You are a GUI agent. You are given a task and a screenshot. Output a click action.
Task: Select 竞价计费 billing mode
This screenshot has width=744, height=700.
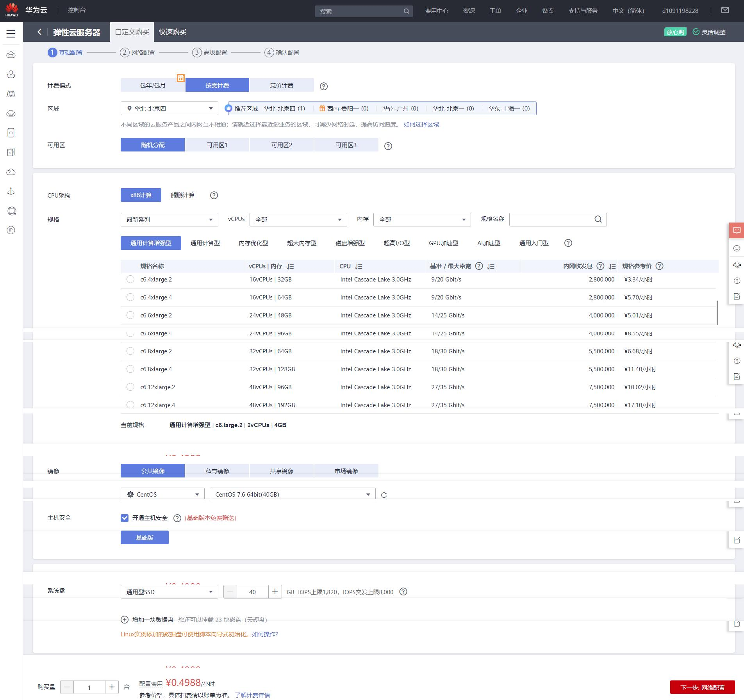click(x=282, y=85)
